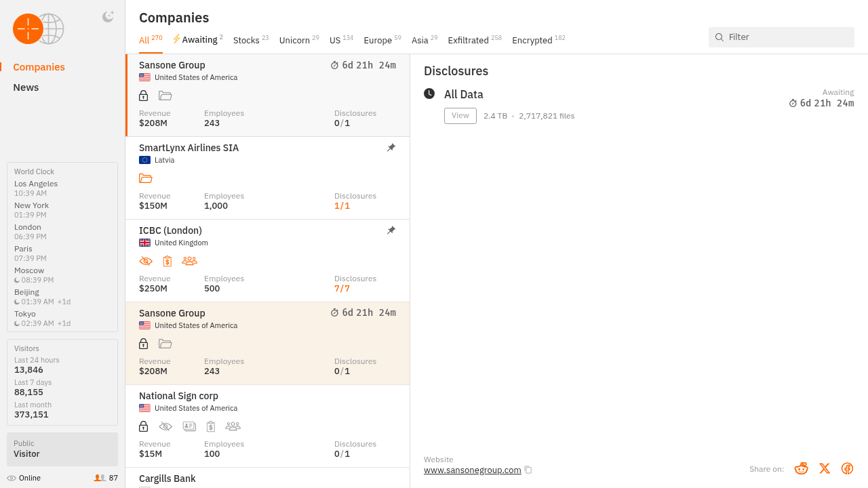Click the View button for All Data
This screenshot has height=488, width=868.
tap(460, 116)
